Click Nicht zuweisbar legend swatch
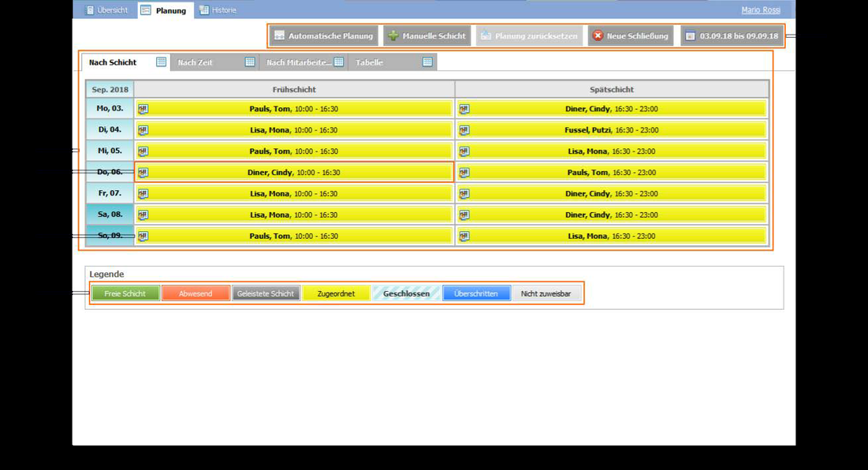 [x=546, y=293]
